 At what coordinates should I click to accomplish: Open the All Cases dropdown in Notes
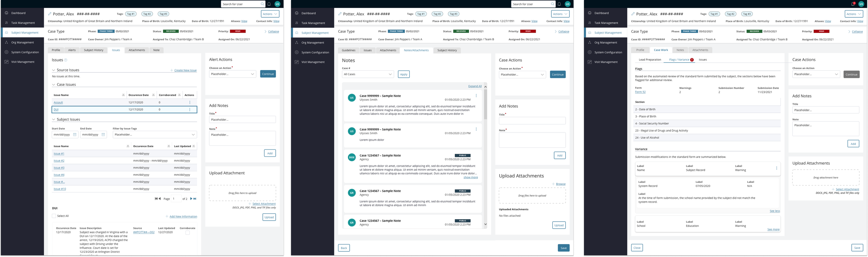[x=368, y=74]
